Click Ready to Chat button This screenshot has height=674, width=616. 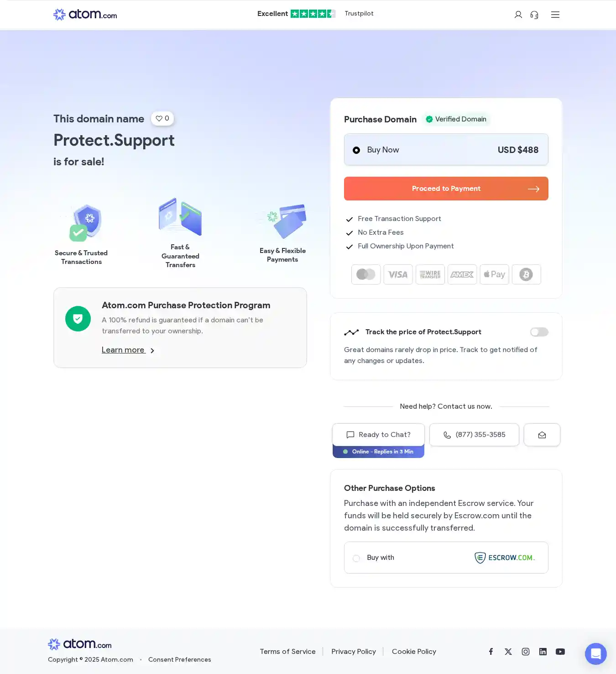click(x=379, y=435)
